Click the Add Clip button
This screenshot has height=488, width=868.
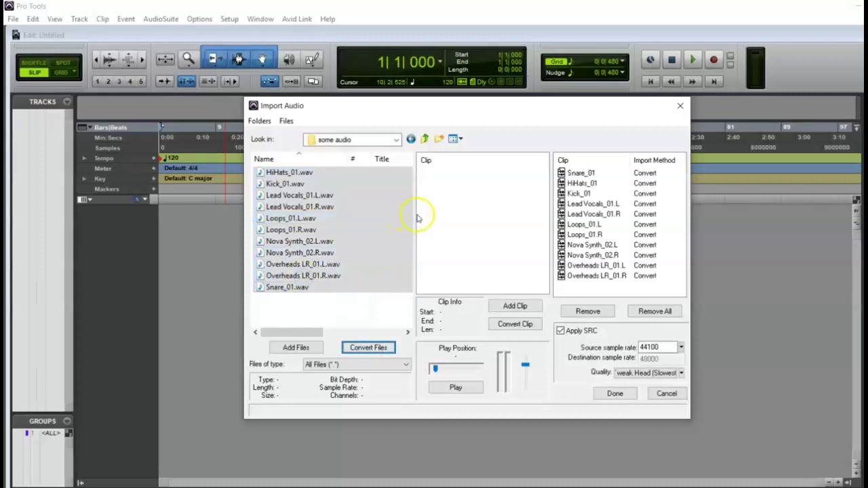click(x=515, y=306)
